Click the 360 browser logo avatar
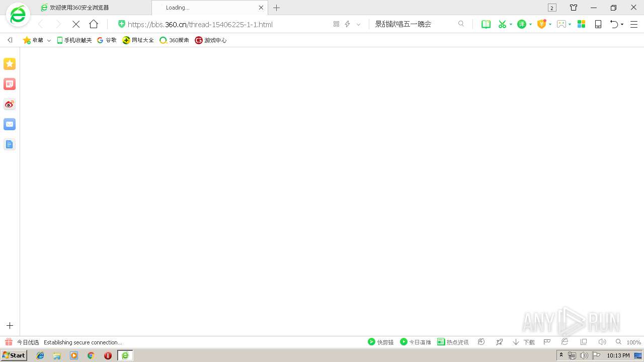Screen dimensions: 644x362 [18, 15]
